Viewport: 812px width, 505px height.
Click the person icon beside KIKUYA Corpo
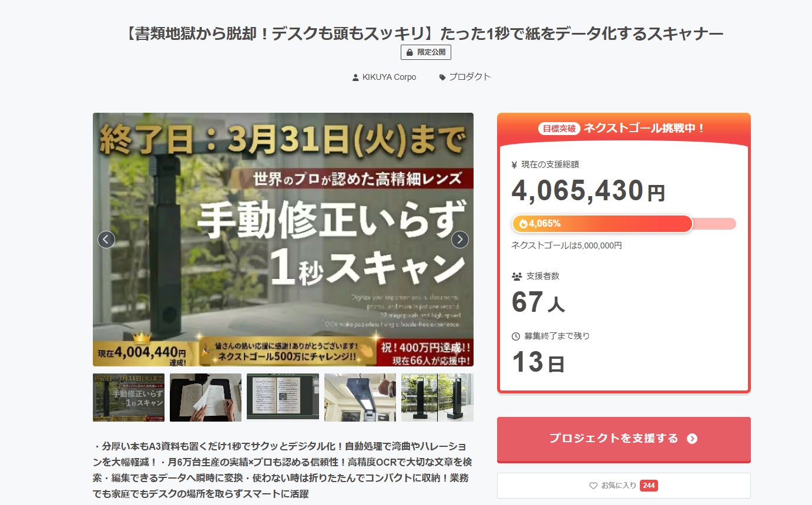355,78
